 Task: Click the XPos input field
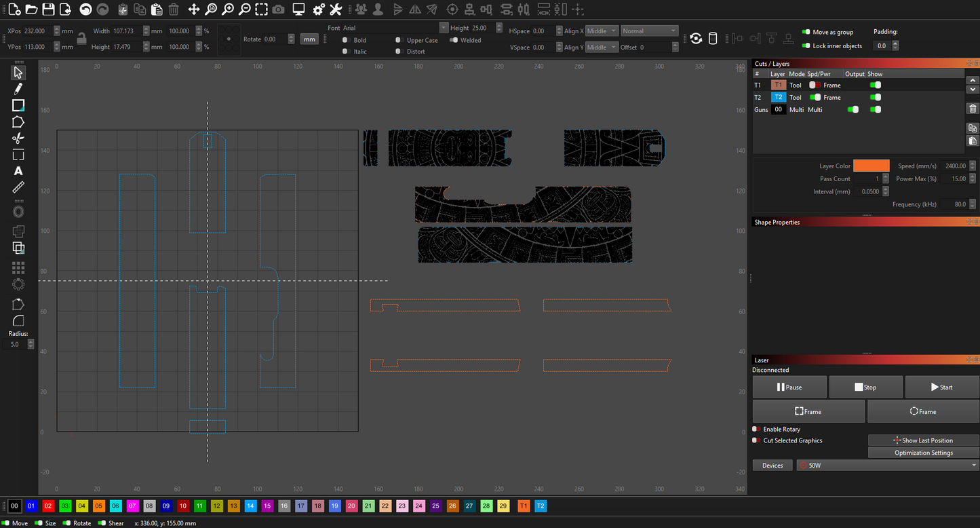[x=37, y=31]
